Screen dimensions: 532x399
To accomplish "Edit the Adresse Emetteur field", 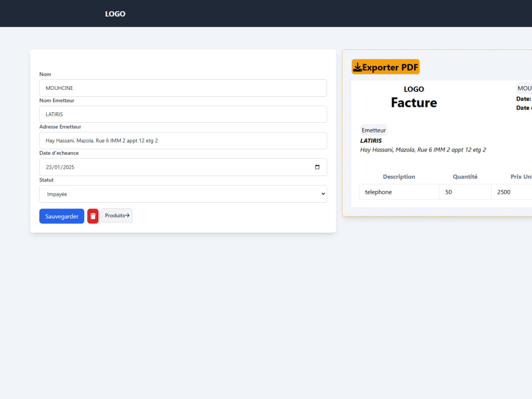I will 183,140.
